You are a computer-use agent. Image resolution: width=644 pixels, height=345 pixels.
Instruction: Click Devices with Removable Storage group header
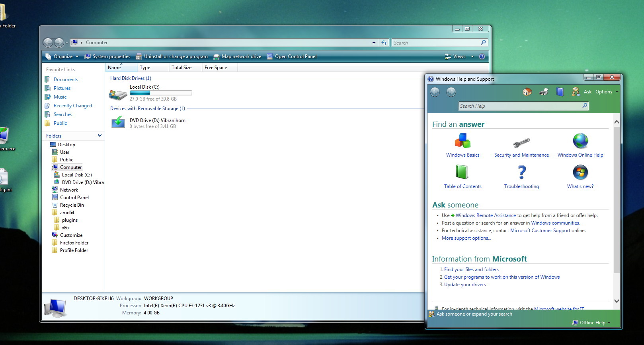pos(148,109)
